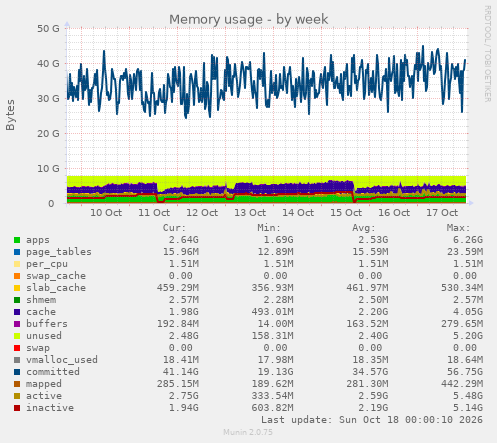Click the 'Max:' column header
Screen dimensions: 497x443
tap(458, 228)
